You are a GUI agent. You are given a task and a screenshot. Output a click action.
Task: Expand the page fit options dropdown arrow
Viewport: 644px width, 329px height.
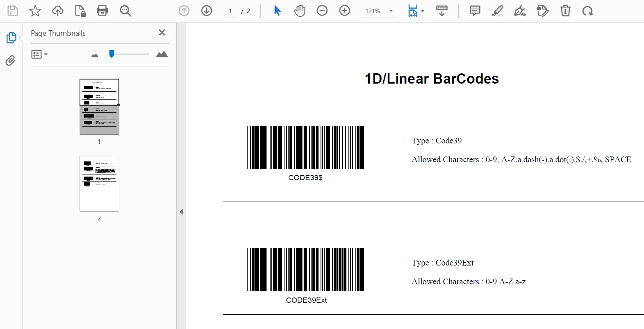[x=423, y=11]
